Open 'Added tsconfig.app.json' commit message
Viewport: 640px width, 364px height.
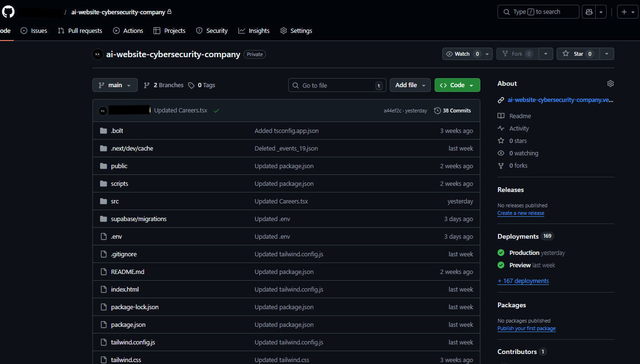coord(286,131)
